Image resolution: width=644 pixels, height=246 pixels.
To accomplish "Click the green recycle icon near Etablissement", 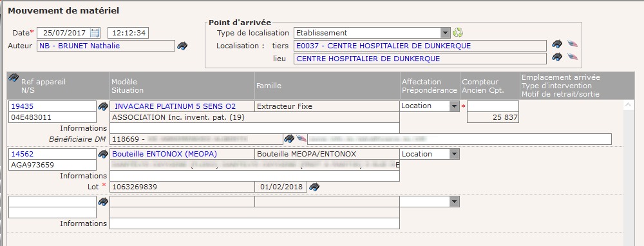I will click(x=458, y=32).
